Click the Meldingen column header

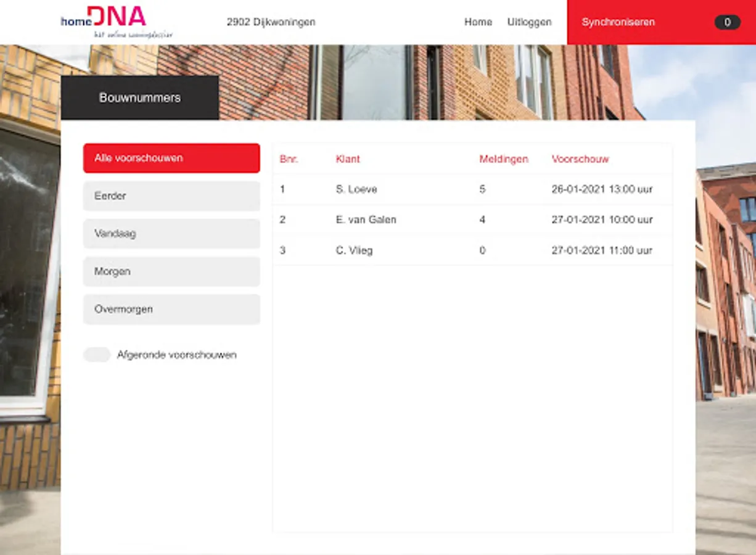coord(504,159)
